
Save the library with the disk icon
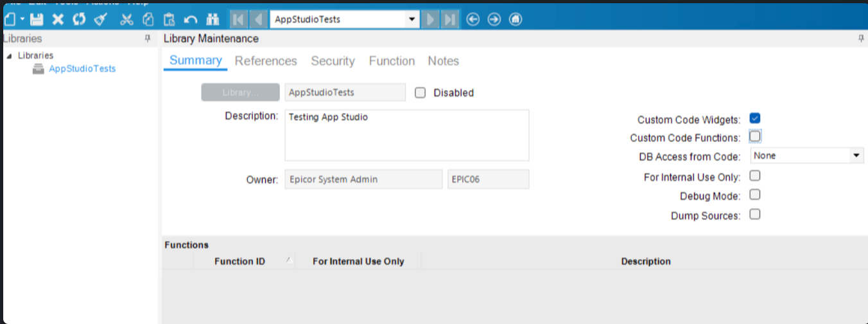coord(37,19)
